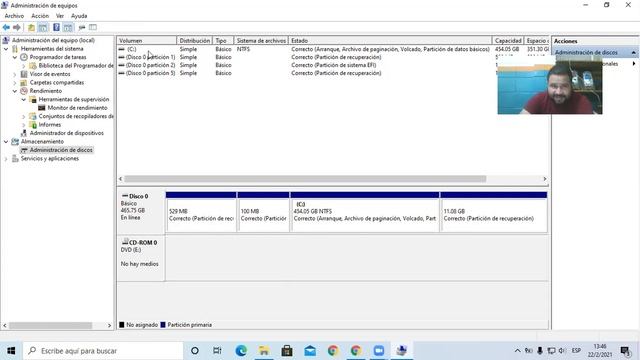This screenshot has height=360, width=640.
Task: Sort by the Volumen column header
Action: pos(147,40)
